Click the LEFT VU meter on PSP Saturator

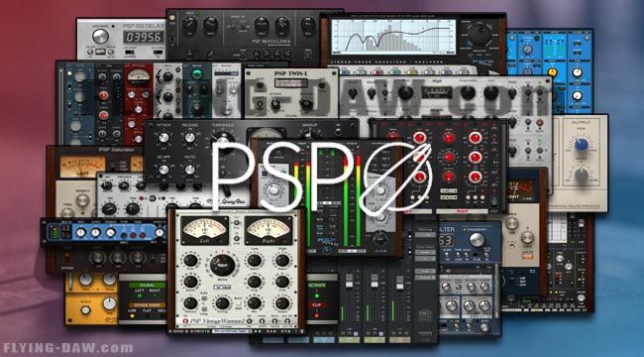pyautogui.click(x=81, y=167)
